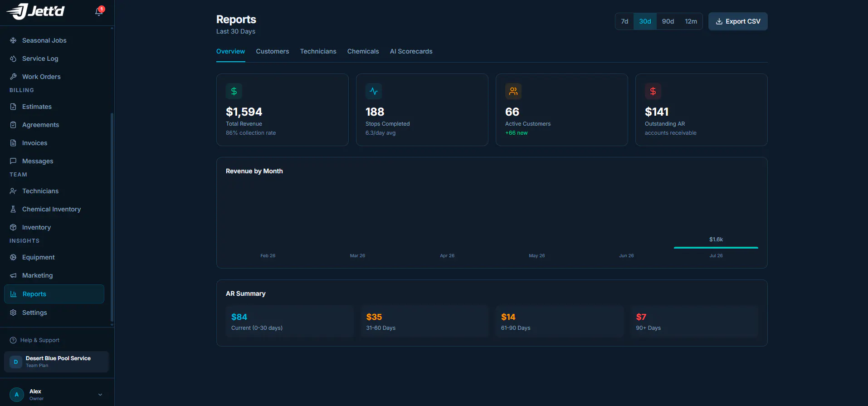Expand the Alex account menu chevron
Image resolution: width=868 pixels, height=406 pixels.
click(x=100, y=395)
